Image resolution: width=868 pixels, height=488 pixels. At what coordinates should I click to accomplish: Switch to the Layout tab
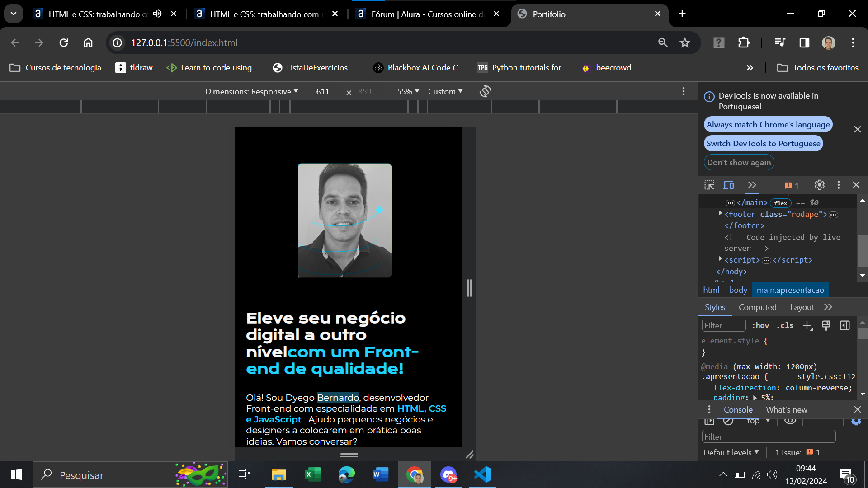click(x=802, y=307)
